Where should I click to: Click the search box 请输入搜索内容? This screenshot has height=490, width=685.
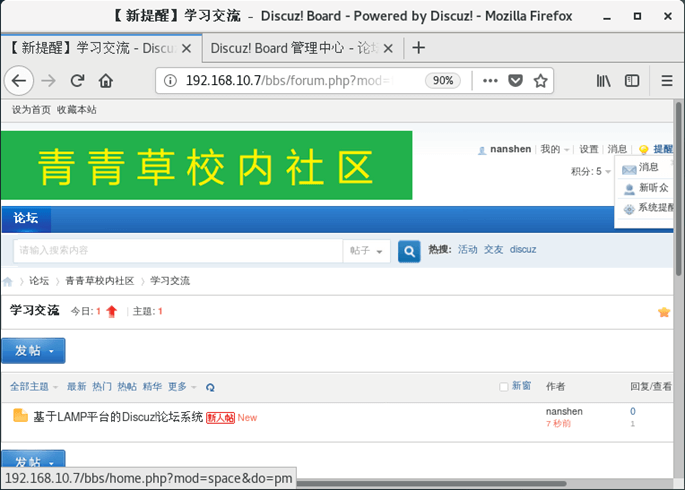178,251
